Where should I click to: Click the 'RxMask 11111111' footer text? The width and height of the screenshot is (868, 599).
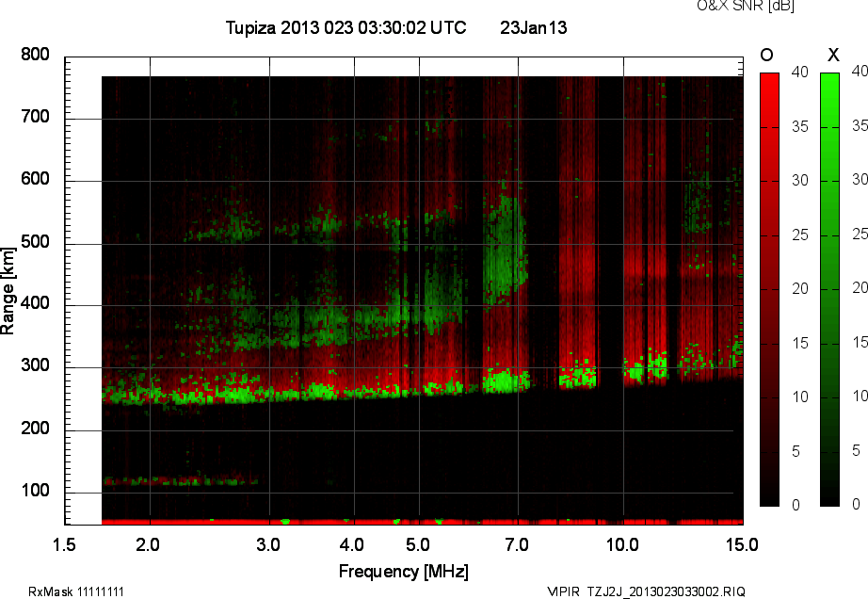(x=76, y=591)
